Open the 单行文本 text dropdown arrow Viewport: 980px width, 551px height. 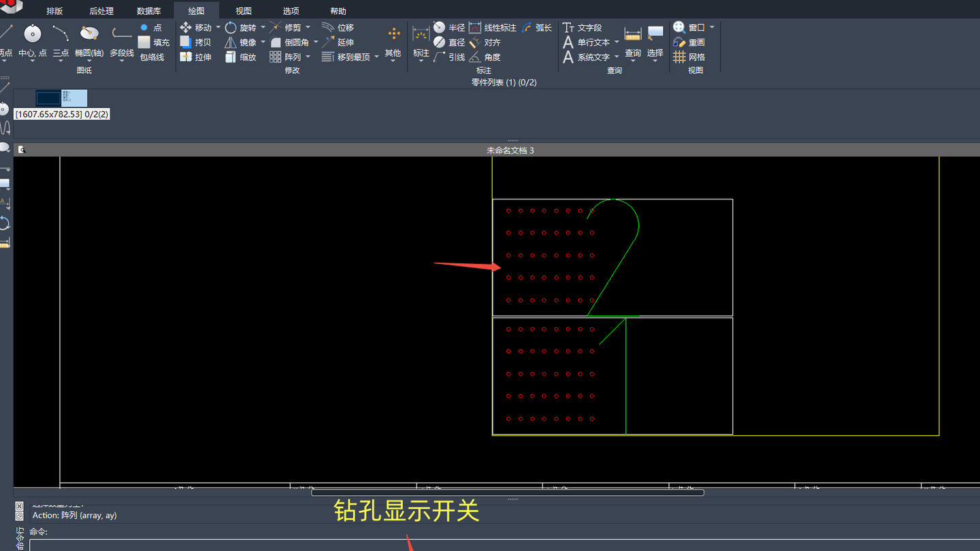pos(617,42)
